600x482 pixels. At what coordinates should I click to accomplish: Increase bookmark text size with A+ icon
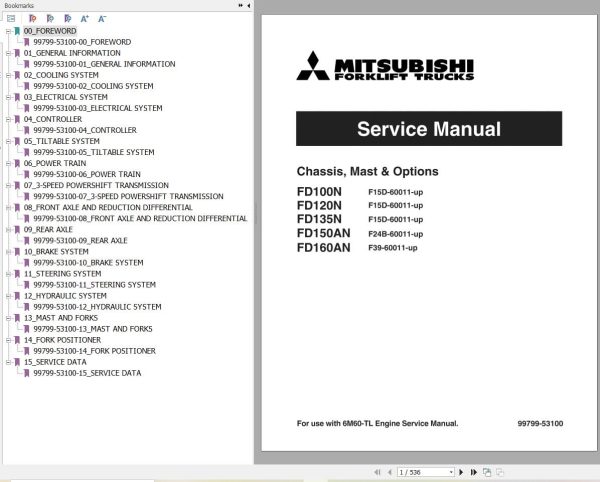(85, 18)
